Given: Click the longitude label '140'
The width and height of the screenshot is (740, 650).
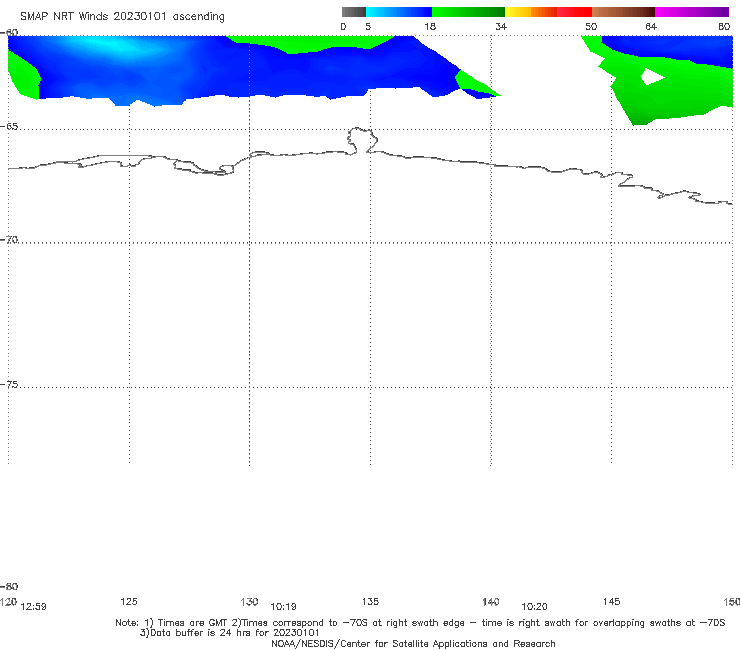Looking at the screenshot, I should tap(491, 602).
